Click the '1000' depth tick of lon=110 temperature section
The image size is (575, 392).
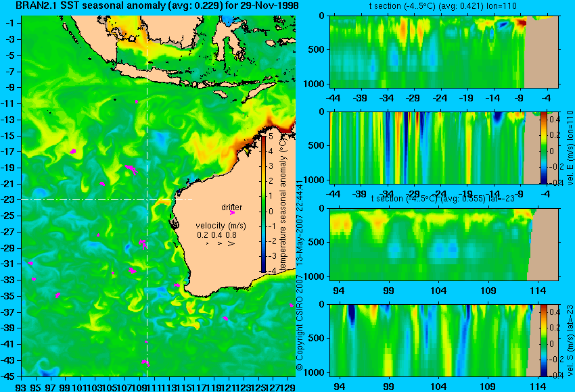(x=315, y=84)
